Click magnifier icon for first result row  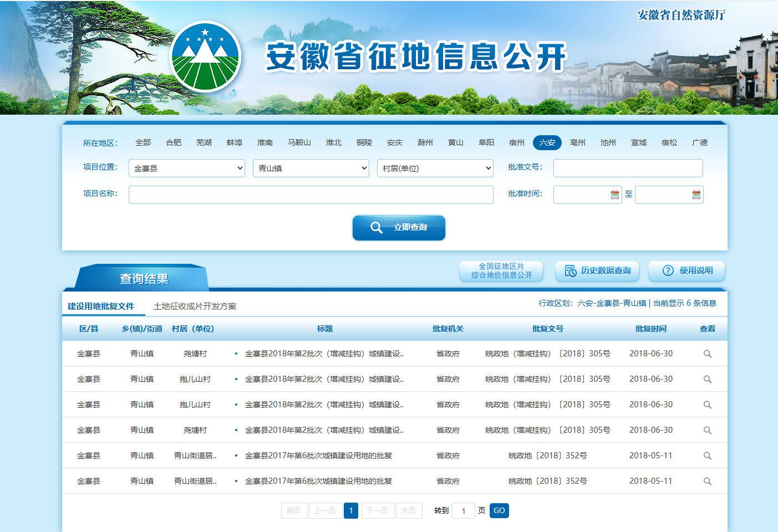707,354
